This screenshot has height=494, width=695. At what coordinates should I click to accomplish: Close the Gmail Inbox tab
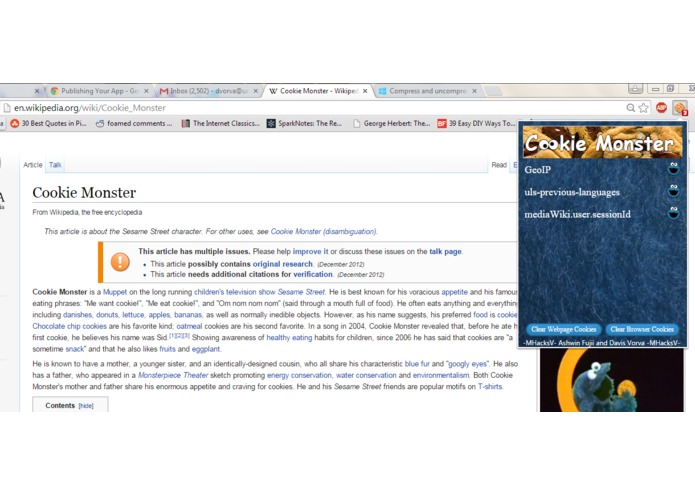(x=256, y=91)
